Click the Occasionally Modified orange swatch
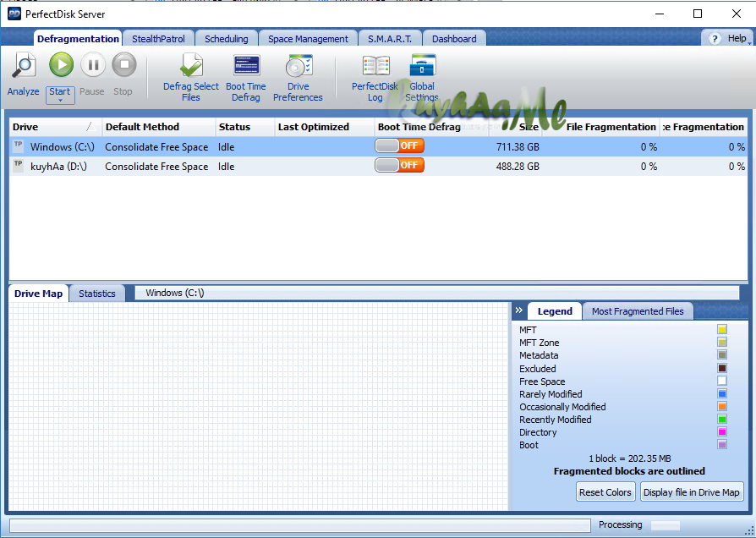 722,406
